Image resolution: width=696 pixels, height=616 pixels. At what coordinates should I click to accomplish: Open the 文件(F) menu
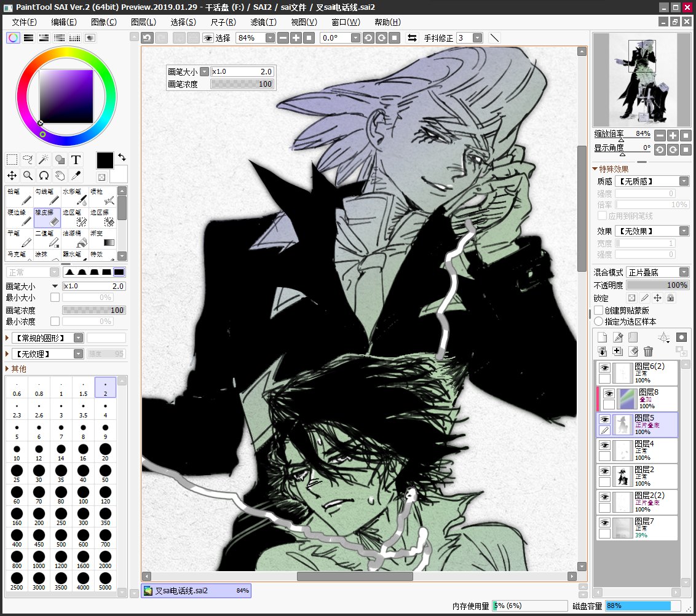click(24, 22)
